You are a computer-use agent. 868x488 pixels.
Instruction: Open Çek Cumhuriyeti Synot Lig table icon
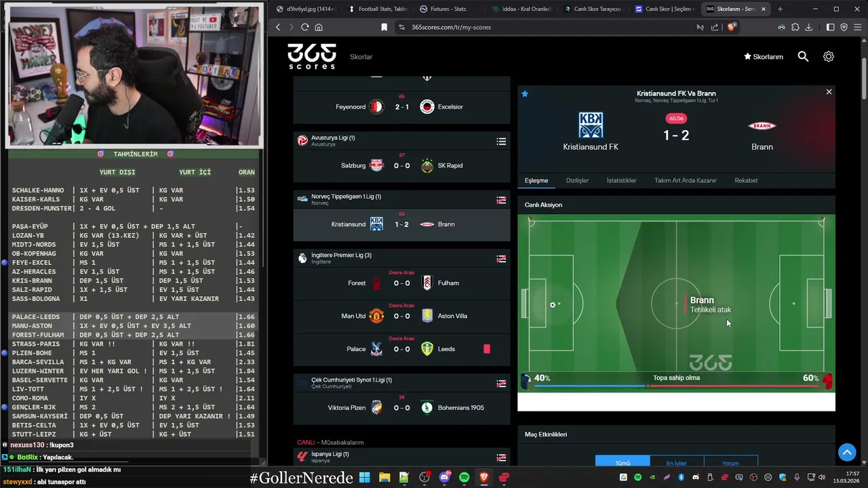pos(501,384)
